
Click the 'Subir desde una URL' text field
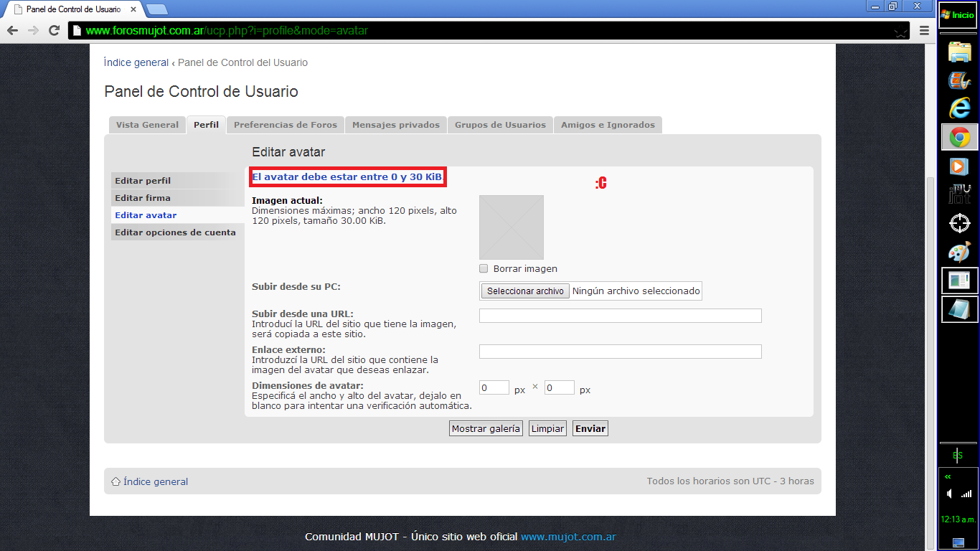[620, 316]
